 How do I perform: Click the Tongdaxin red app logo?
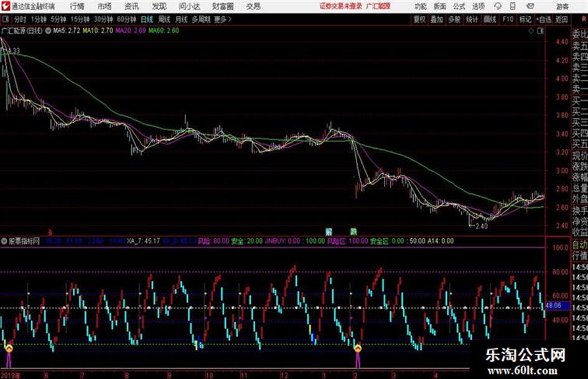[6, 6]
